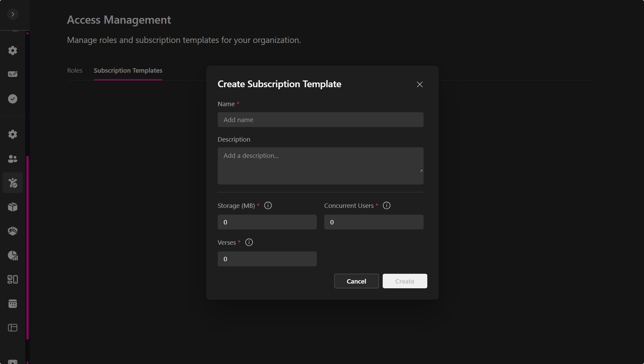Click the Storage (MB) info icon
Viewport: 644px width, 364px height.
pyautogui.click(x=268, y=205)
